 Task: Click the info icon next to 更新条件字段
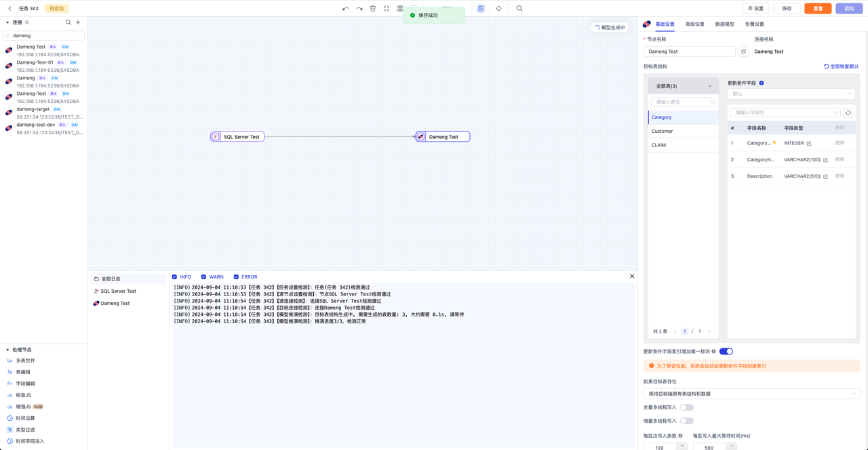(762, 83)
